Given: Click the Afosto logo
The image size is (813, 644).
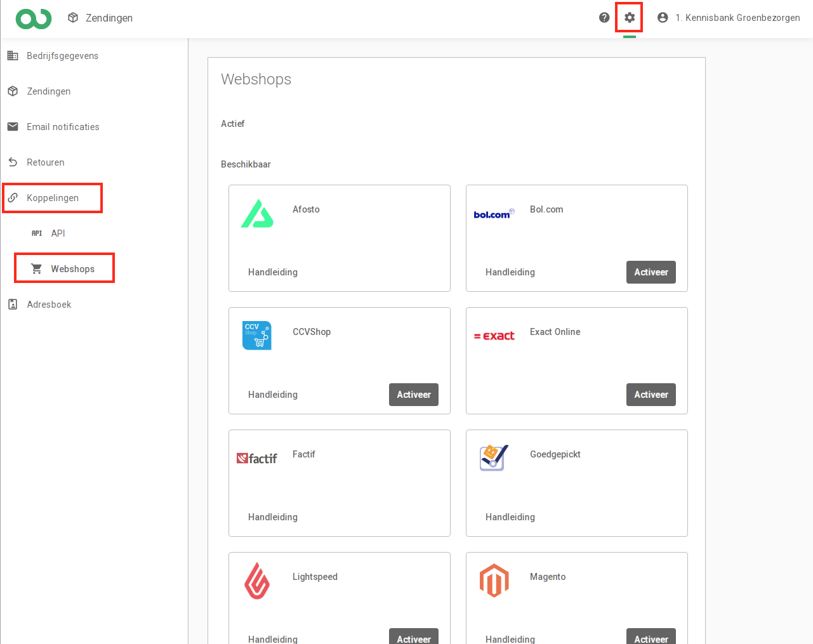Looking at the screenshot, I should tap(257, 214).
